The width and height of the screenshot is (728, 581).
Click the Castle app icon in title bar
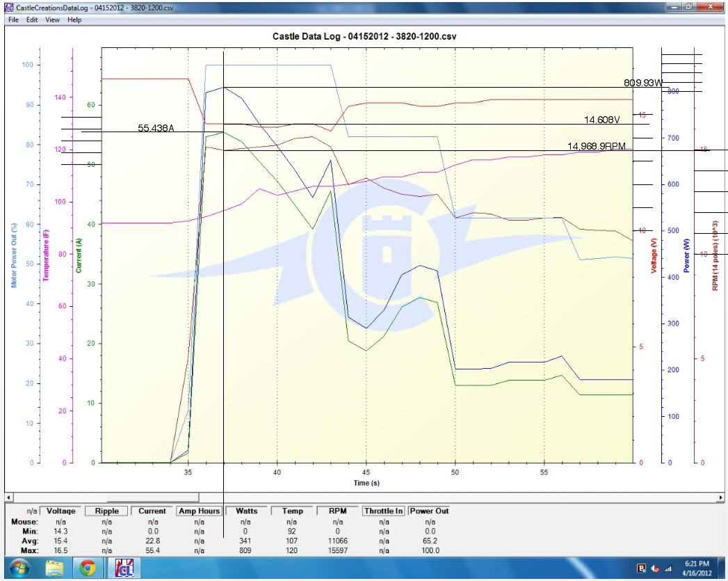point(9,8)
